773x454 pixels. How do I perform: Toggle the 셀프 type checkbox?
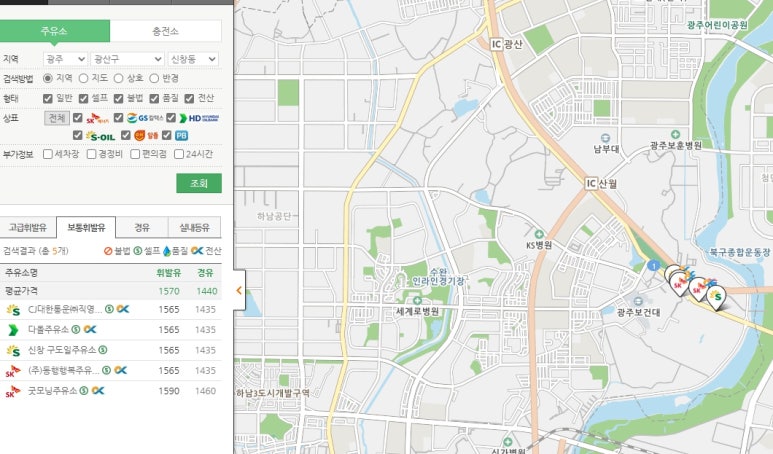83,99
